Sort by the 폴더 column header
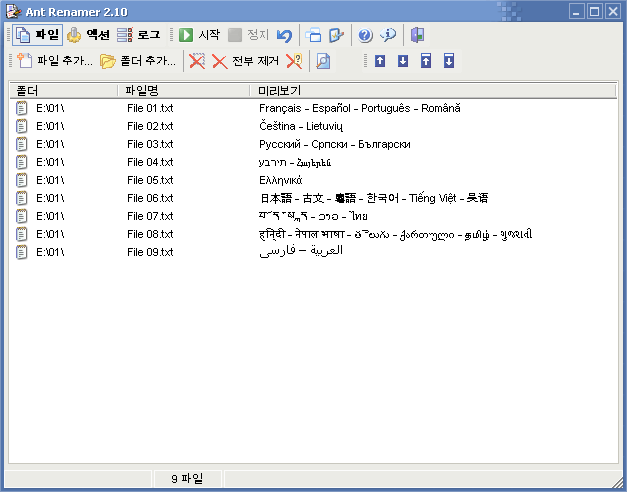 click(63, 91)
